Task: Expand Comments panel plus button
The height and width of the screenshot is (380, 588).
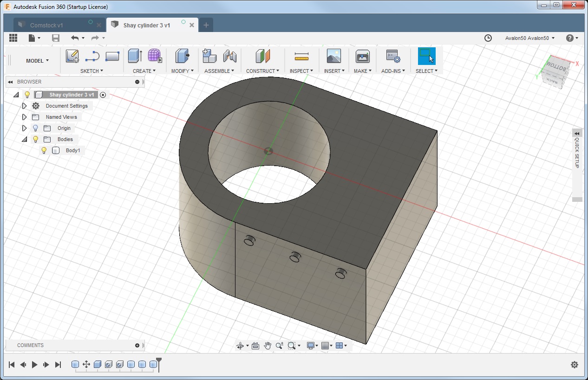Action: coord(137,345)
